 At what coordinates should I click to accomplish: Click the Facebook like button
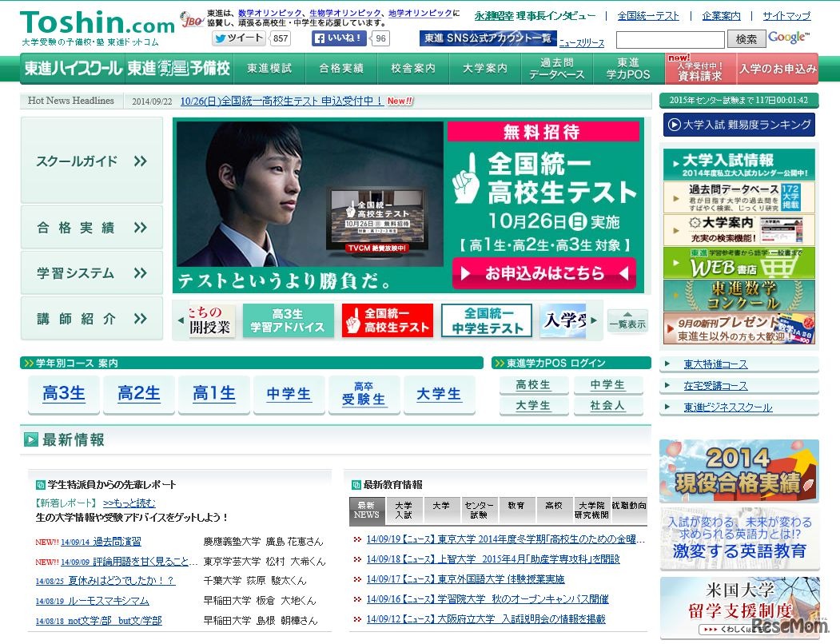(339, 38)
